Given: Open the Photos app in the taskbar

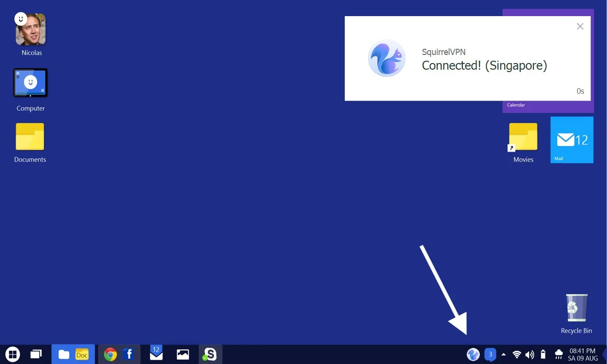Looking at the screenshot, I should (183, 354).
